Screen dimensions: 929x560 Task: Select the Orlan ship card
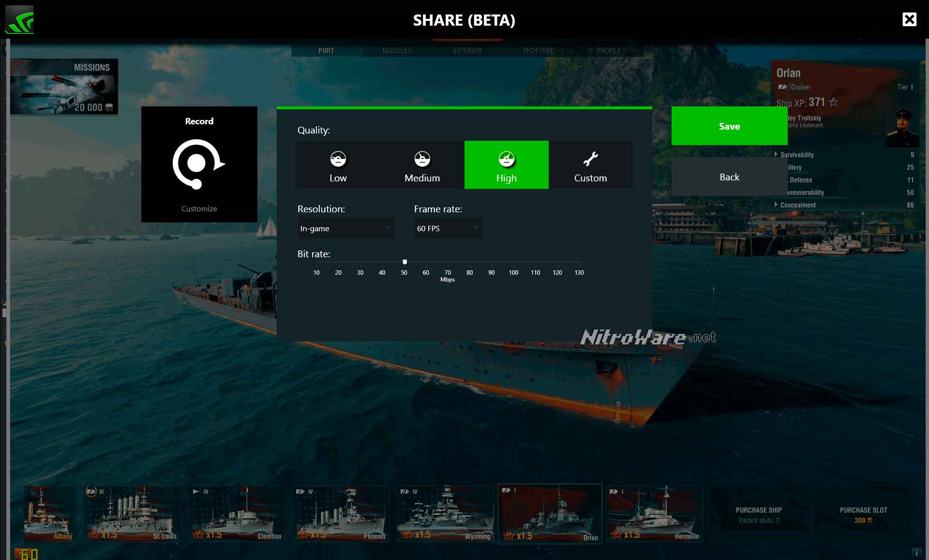tap(550, 514)
